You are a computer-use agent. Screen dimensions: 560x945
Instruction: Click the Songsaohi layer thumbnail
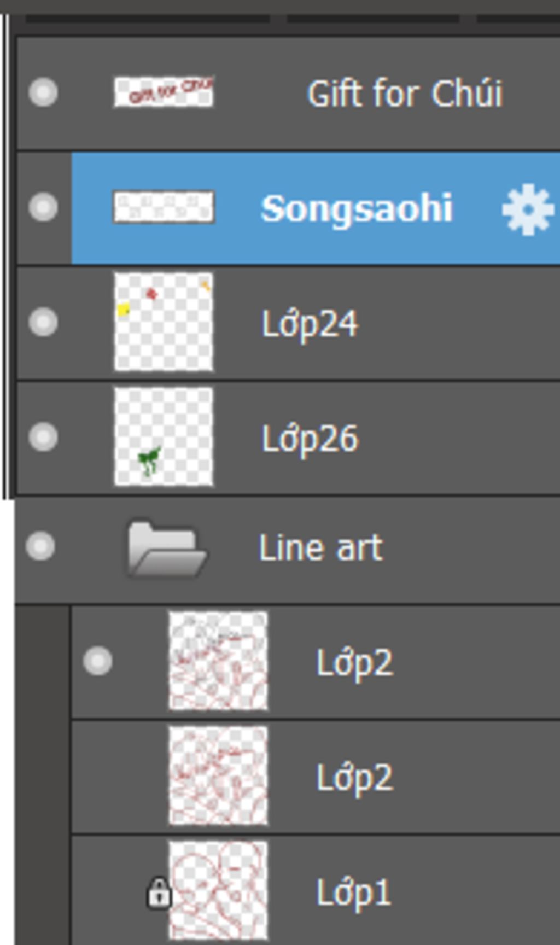coord(164,207)
